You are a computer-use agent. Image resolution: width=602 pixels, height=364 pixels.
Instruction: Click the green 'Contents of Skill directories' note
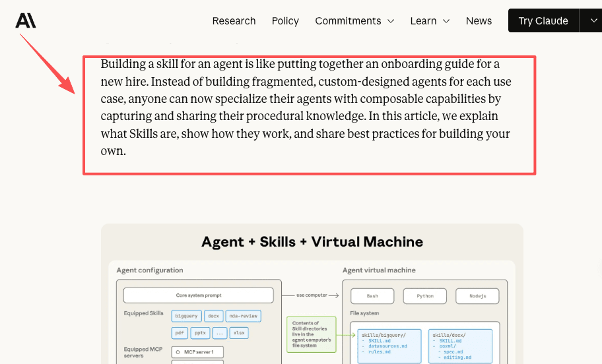[312, 334]
